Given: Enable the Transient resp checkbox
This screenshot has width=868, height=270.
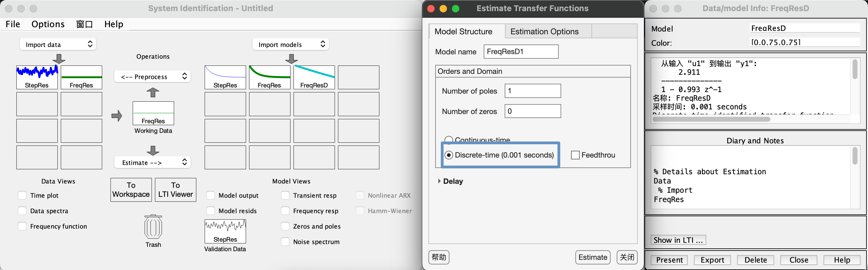Looking at the screenshot, I should [285, 196].
